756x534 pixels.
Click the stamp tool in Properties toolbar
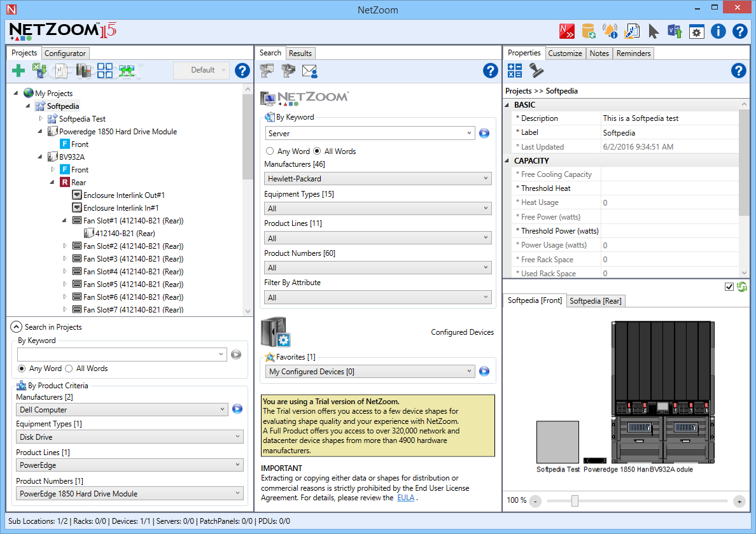(536, 71)
